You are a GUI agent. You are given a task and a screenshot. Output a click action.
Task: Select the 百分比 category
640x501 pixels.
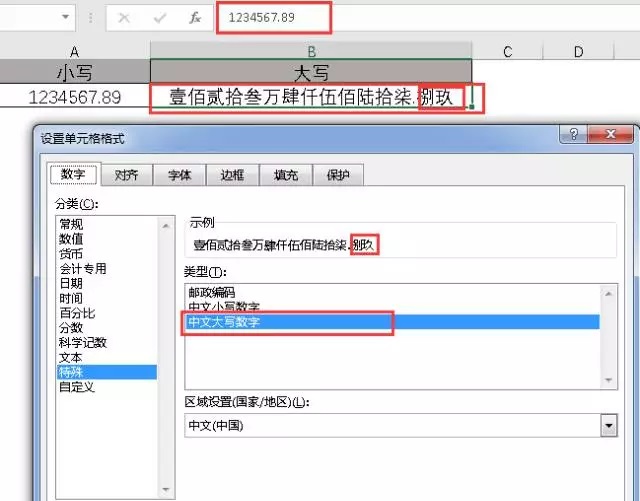pyautogui.click(x=77, y=313)
